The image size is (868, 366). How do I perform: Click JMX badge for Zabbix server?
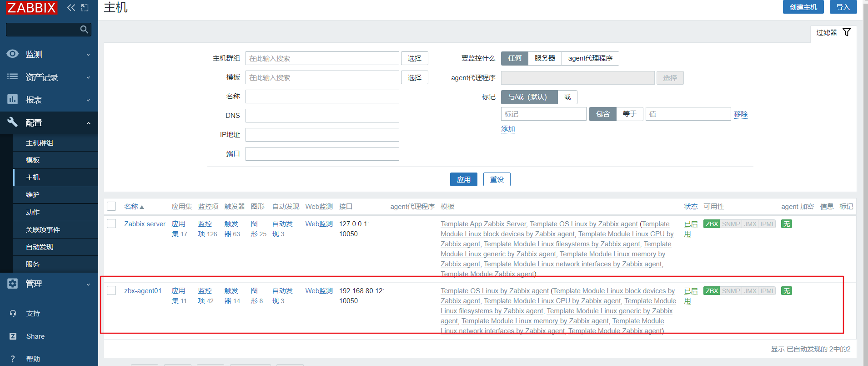click(x=750, y=224)
